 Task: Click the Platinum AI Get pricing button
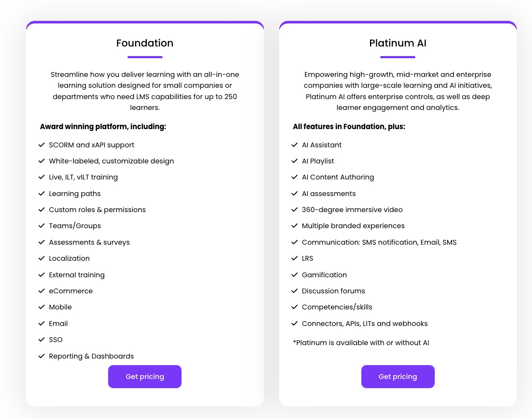(x=398, y=376)
